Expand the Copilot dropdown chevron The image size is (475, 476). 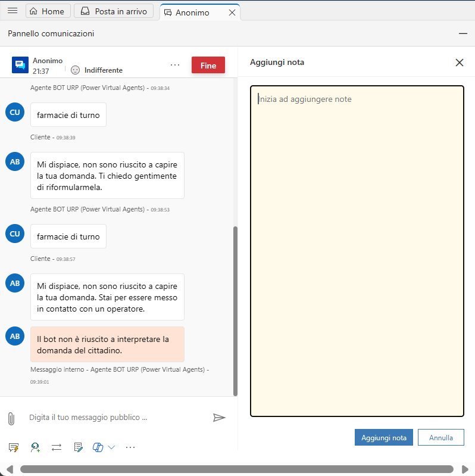pos(111,447)
